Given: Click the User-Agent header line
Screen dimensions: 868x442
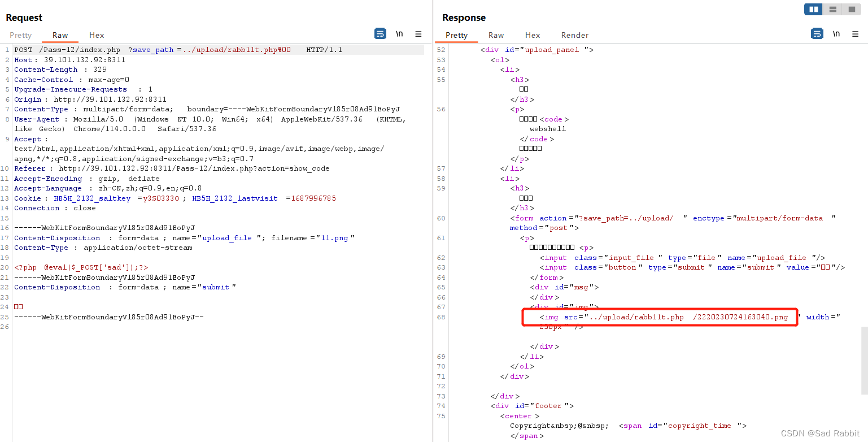Looking at the screenshot, I should (x=210, y=124).
